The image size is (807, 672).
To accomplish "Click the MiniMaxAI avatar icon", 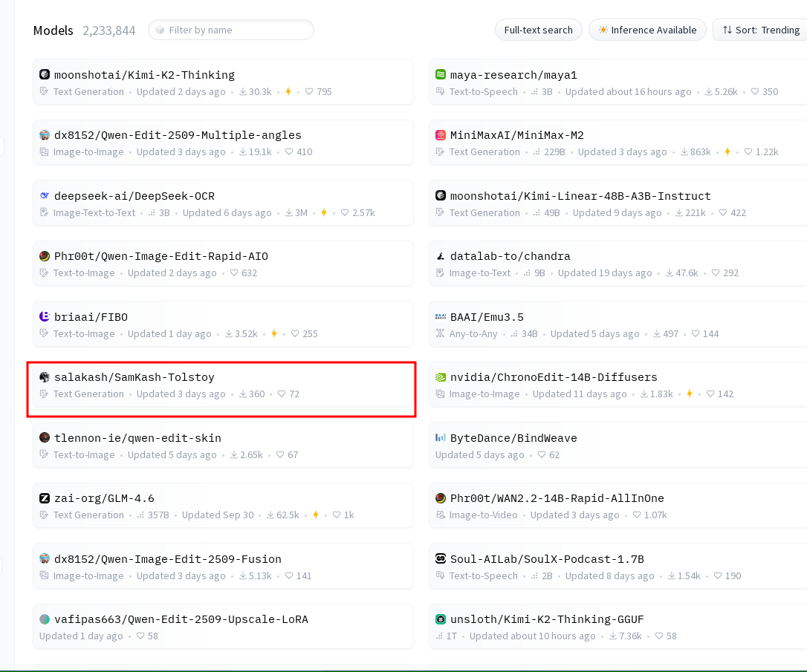I will (x=441, y=135).
